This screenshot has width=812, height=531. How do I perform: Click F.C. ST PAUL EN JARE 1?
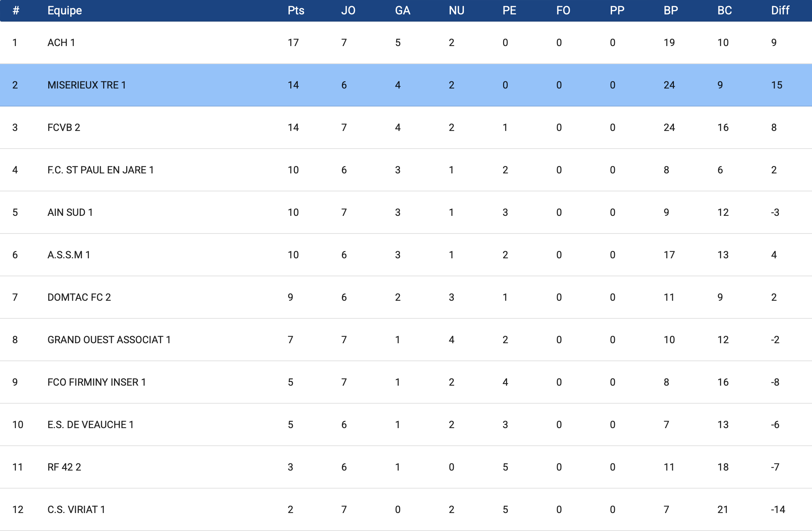tap(101, 170)
